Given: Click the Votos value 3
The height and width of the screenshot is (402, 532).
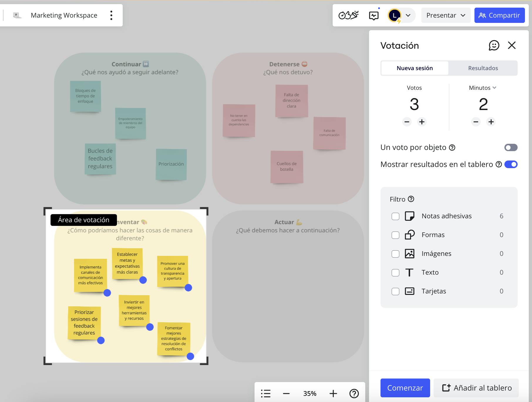Looking at the screenshot, I should coord(414,104).
